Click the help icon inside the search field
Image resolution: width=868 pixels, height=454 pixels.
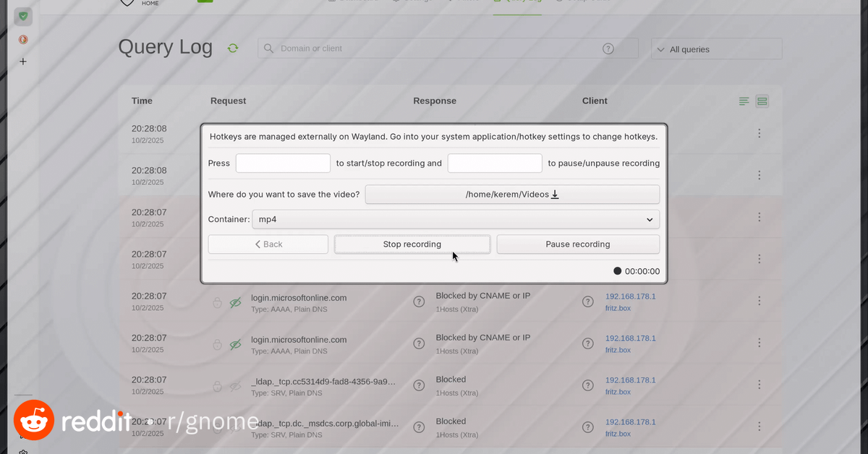pos(608,48)
